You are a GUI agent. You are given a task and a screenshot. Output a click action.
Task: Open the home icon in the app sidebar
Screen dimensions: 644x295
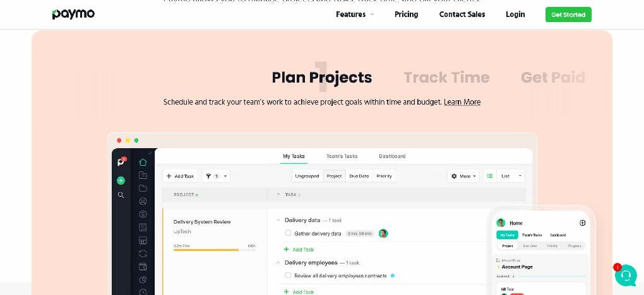point(143,162)
